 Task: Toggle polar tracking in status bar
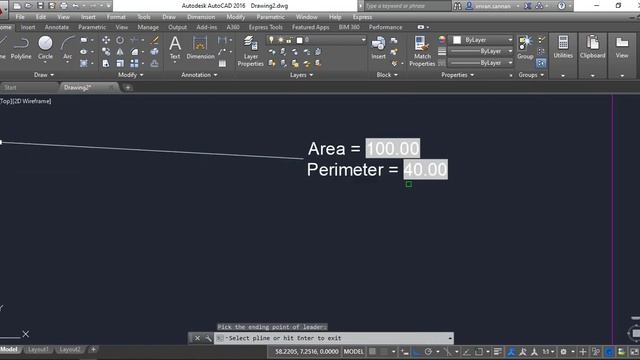[428, 351]
